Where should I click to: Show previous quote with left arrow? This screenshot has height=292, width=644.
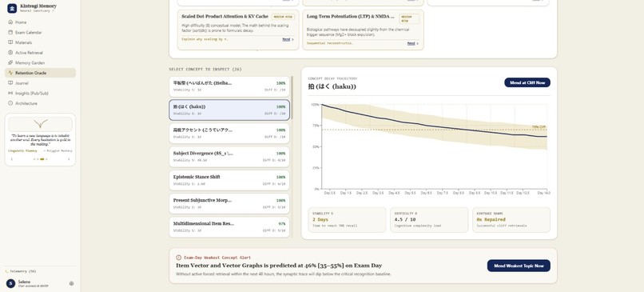point(11,159)
